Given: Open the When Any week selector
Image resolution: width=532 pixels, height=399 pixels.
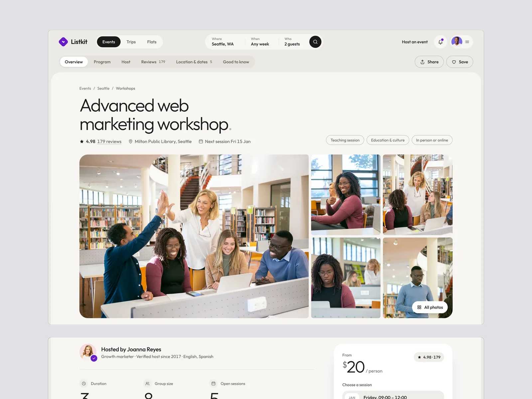Looking at the screenshot, I should click(x=262, y=42).
